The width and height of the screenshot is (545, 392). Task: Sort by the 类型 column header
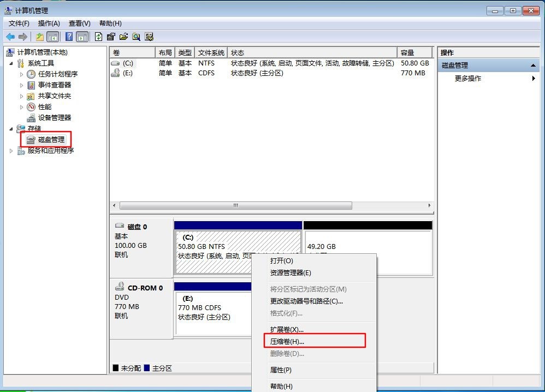185,52
